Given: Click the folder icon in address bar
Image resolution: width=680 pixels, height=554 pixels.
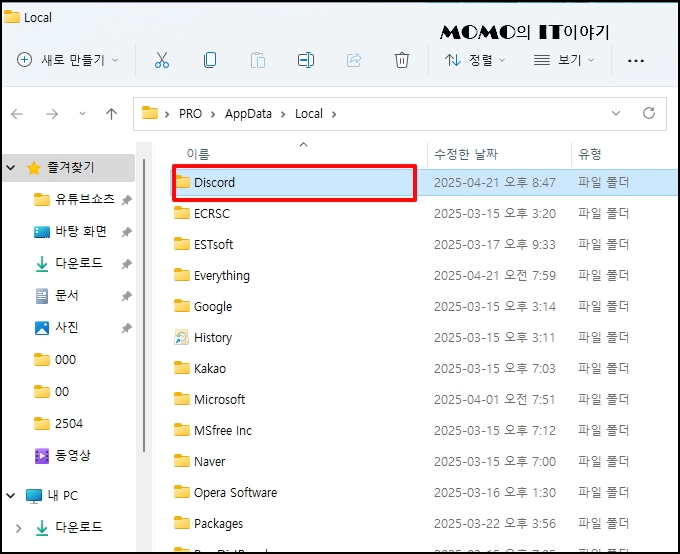Looking at the screenshot, I should (x=150, y=113).
